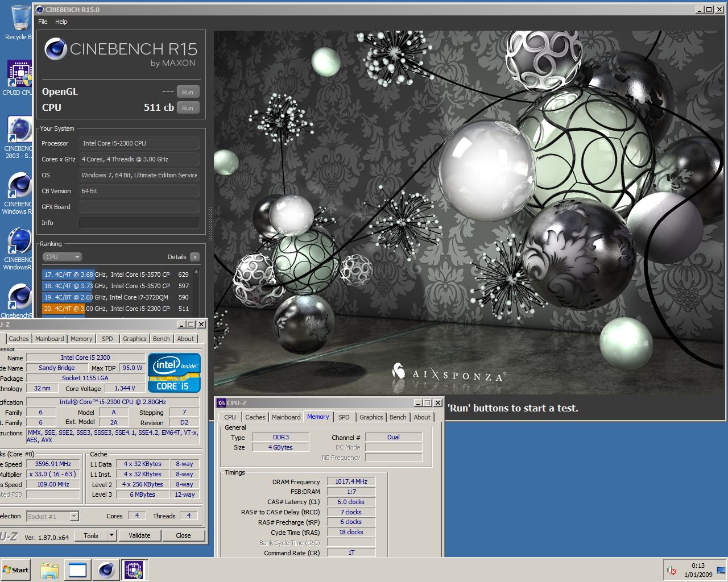
Task: Click the Core Voltage value 1.344 V
Action: click(x=125, y=388)
